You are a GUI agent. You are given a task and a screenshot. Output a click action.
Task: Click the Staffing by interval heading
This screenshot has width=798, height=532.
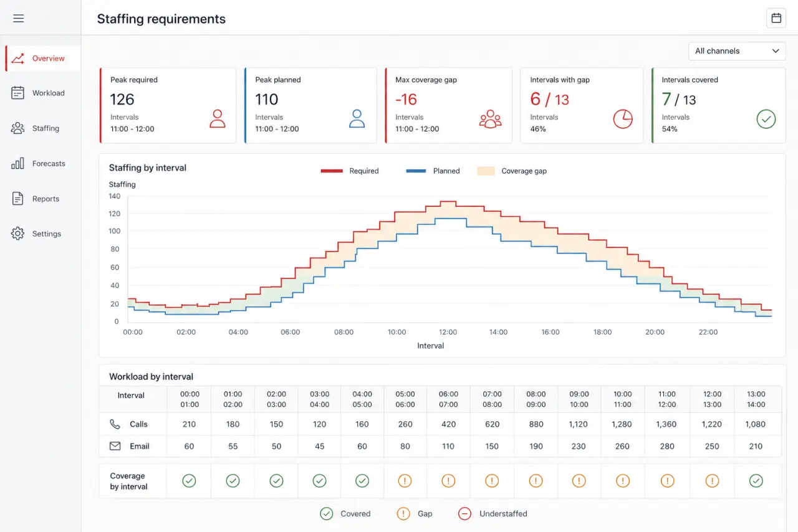148,168
